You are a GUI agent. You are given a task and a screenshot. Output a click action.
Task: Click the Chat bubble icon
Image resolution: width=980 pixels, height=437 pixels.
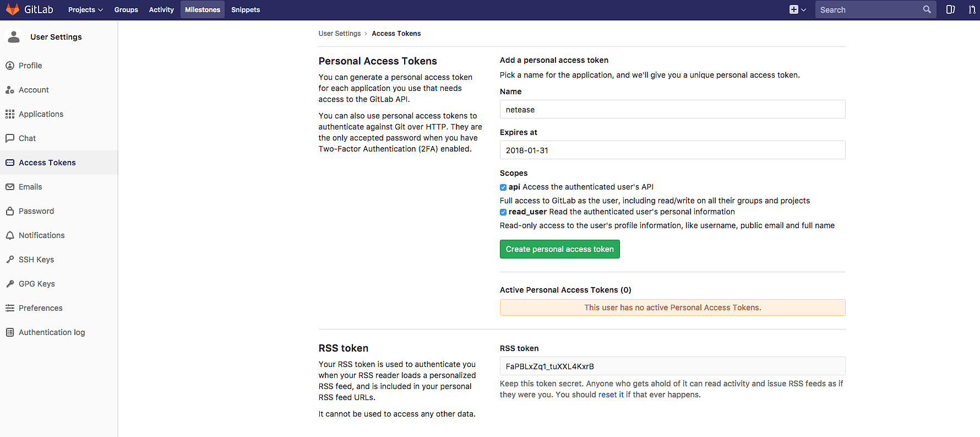click(10, 138)
